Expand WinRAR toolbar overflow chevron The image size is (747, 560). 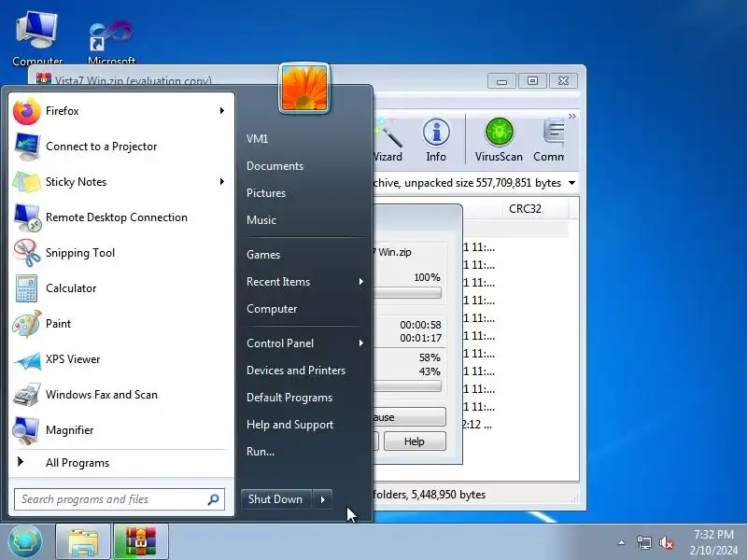(x=572, y=116)
